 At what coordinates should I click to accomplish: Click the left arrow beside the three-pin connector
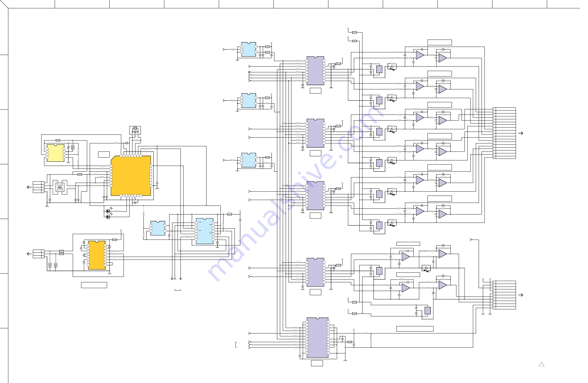point(29,254)
